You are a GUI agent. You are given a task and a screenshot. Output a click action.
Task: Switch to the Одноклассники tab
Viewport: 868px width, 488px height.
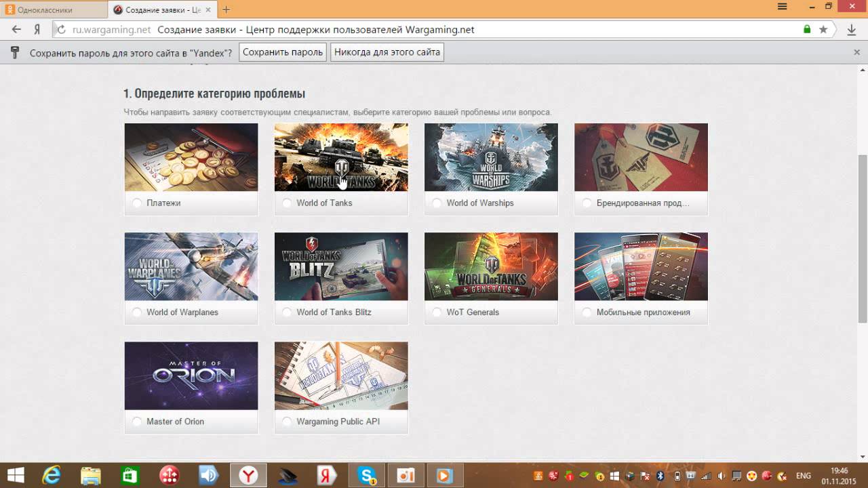pyautogui.click(x=53, y=9)
